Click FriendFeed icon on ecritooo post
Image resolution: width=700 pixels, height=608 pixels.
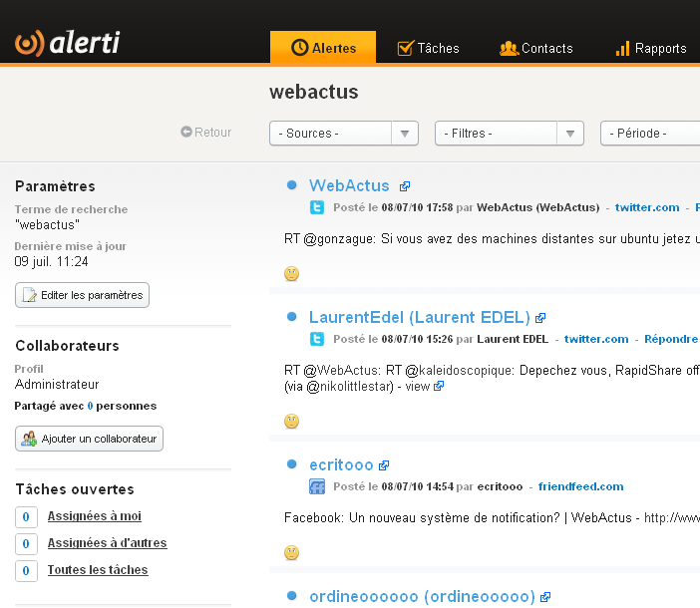pos(317,486)
